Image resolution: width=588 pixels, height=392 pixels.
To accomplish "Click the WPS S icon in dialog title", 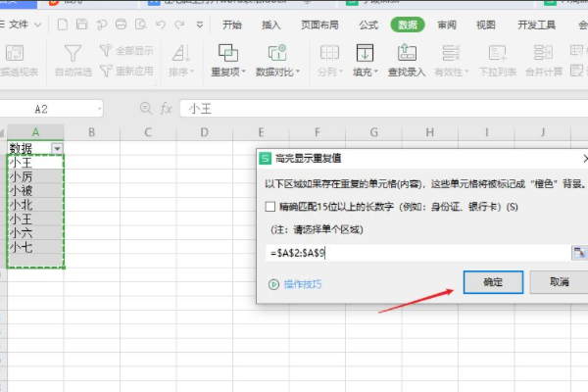I will [265, 159].
